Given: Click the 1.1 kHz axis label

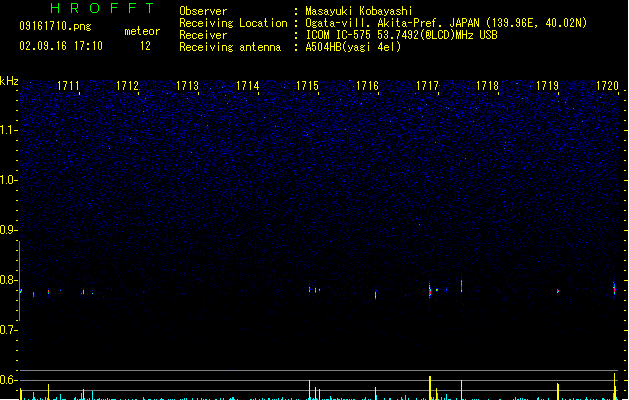Looking at the screenshot, I should 8,130.
